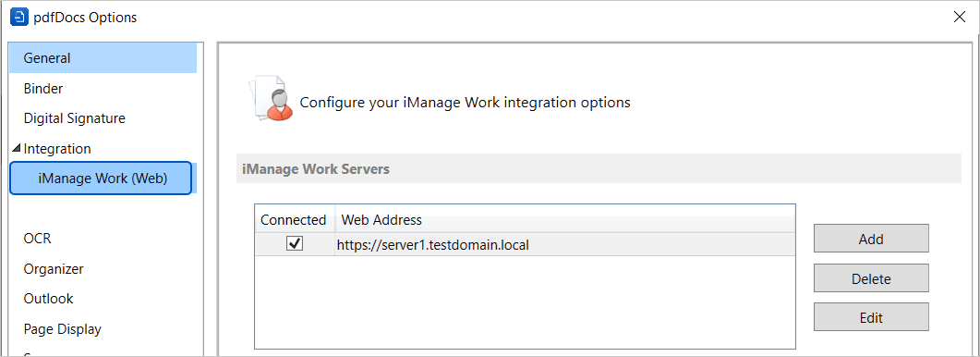Click the pdfDocs app icon in title bar
This screenshot has height=357, width=980.
pos(19,17)
